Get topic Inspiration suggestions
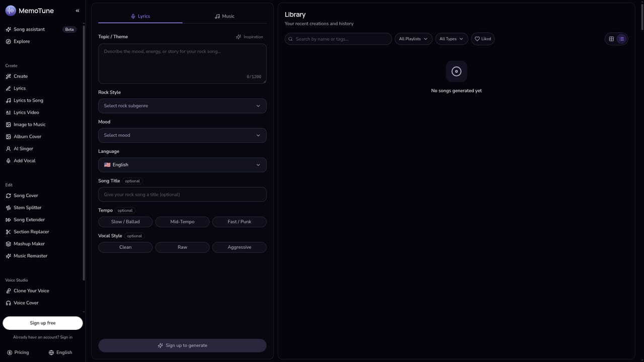Image resolution: width=644 pixels, height=362 pixels. pyautogui.click(x=250, y=37)
